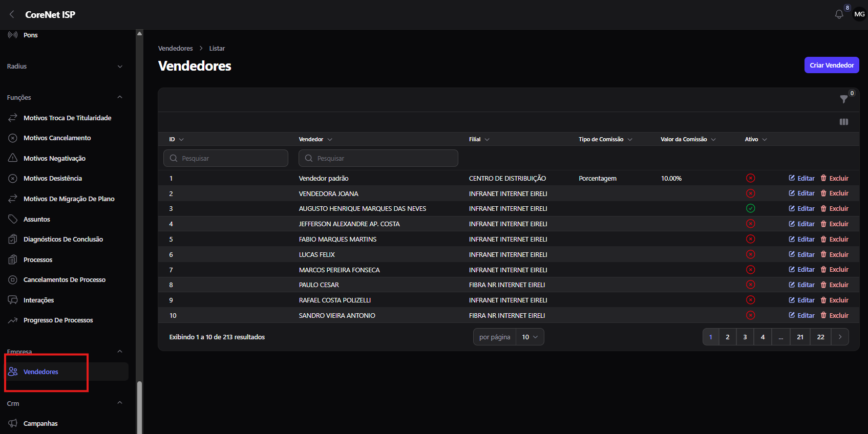Open the MG user avatar
The image size is (868, 434).
[859, 14]
